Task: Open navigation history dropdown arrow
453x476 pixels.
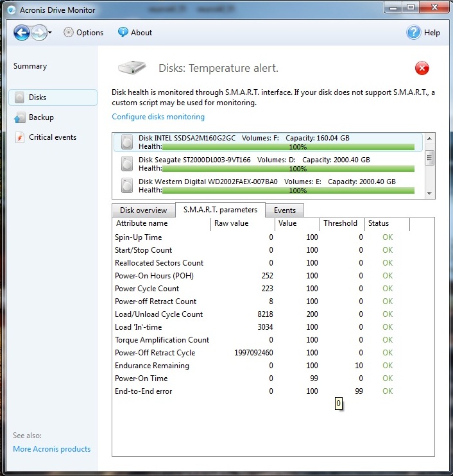Action: (50, 33)
